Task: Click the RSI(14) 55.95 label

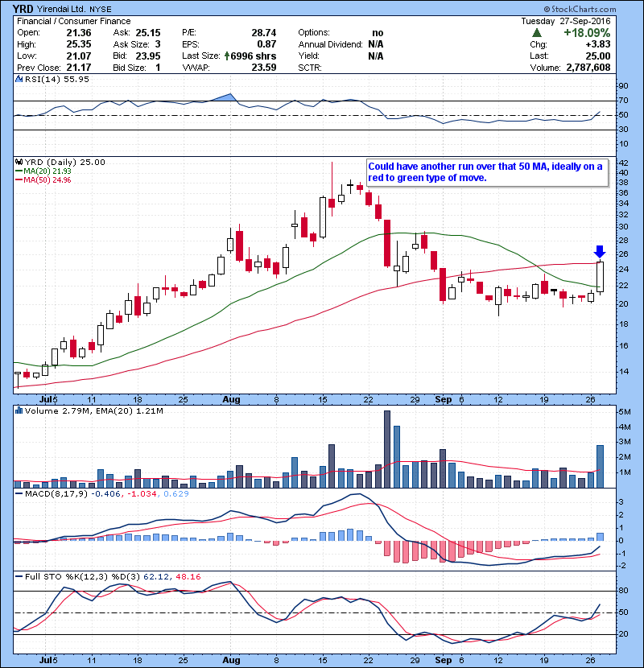Action: tap(56, 79)
